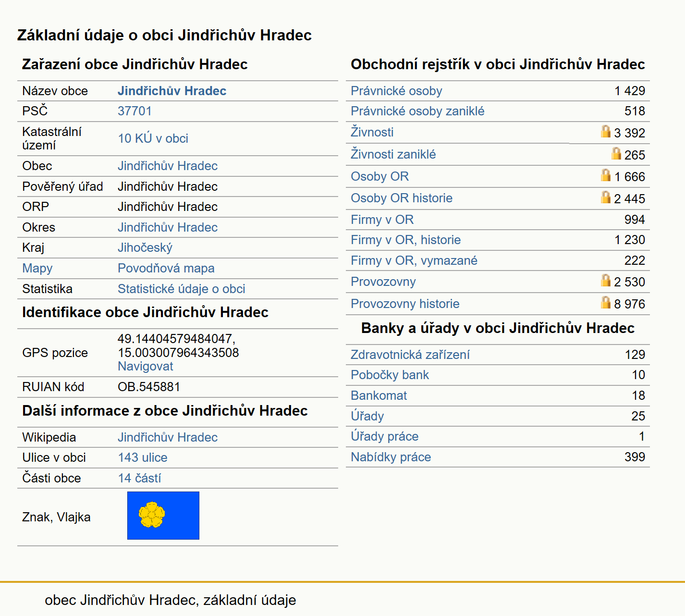The image size is (685, 616).
Task: Click the Pobočky bank count 10
Action: pos(638,375)
